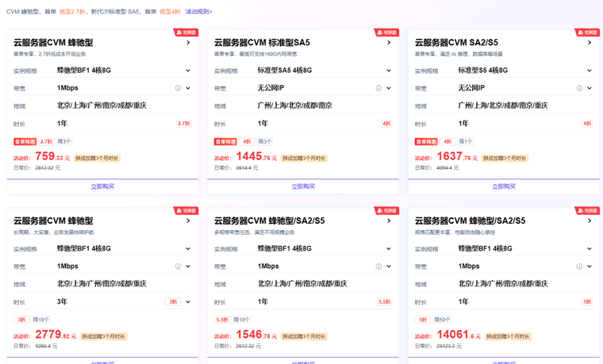Open title arrow on the 14061.6 元 card
Image resolution: width=603 pixels, height=364 pixels.
[x=590, y=221]
